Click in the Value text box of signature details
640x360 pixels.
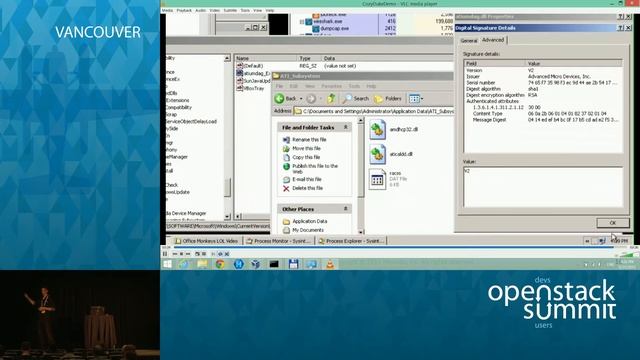(x=543, y=187)
